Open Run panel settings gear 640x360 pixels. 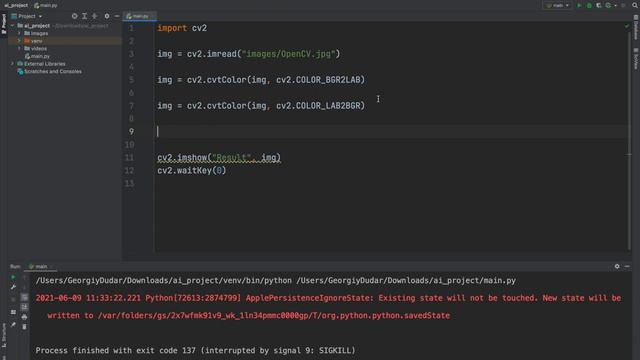617,266
